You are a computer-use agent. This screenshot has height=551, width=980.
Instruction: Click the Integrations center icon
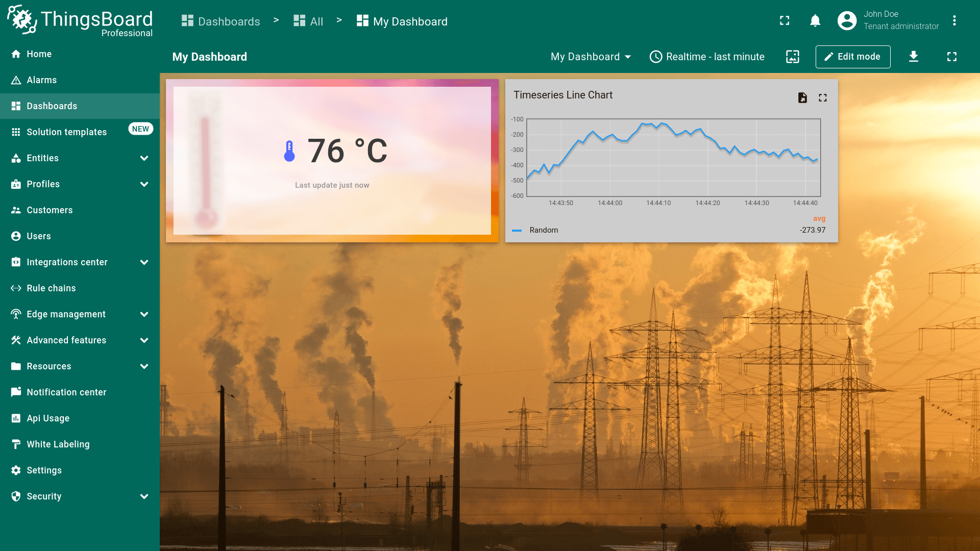click(16, 262)
